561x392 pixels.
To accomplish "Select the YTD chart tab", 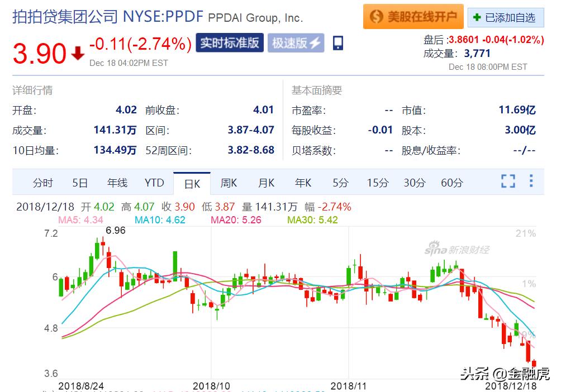I will click(154, 183).
